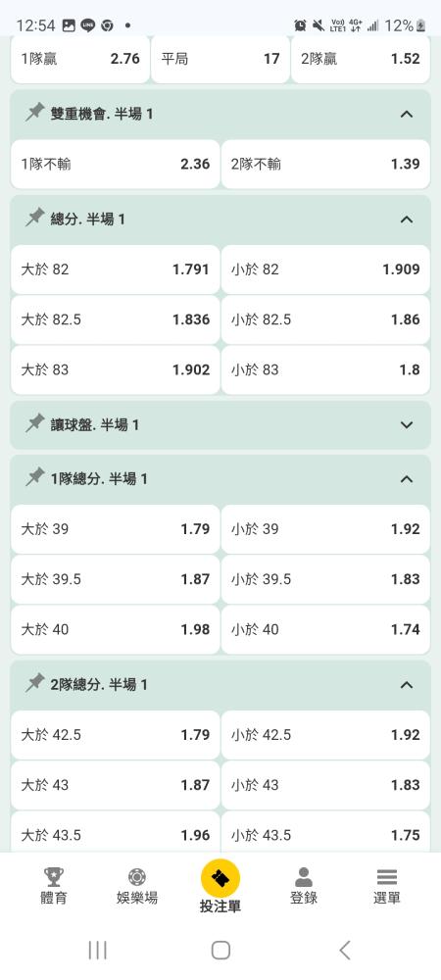Collapse the 1隊總分. 半場 1 section
This screenshot has height=980, width=441.
pos(407,479)
